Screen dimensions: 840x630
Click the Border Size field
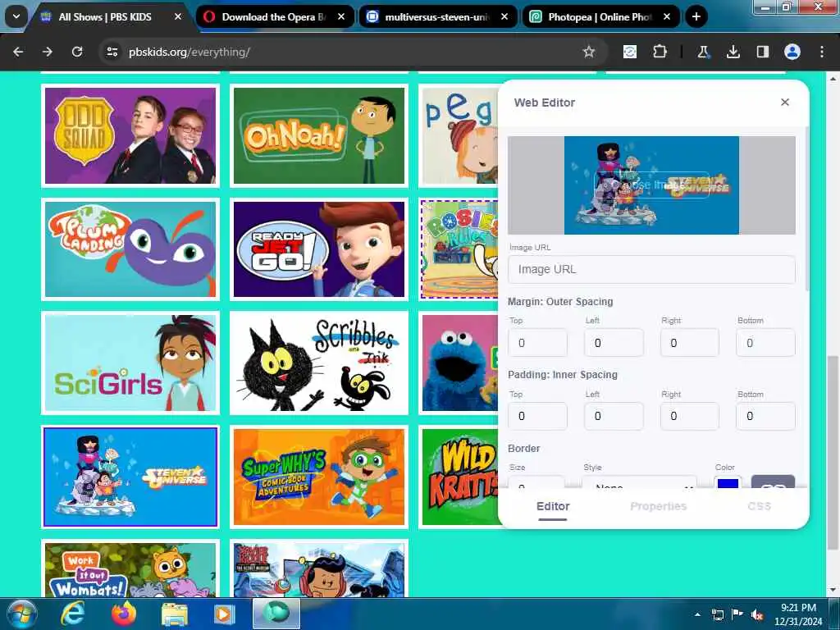pyautogui.click(x=536, y=482)
